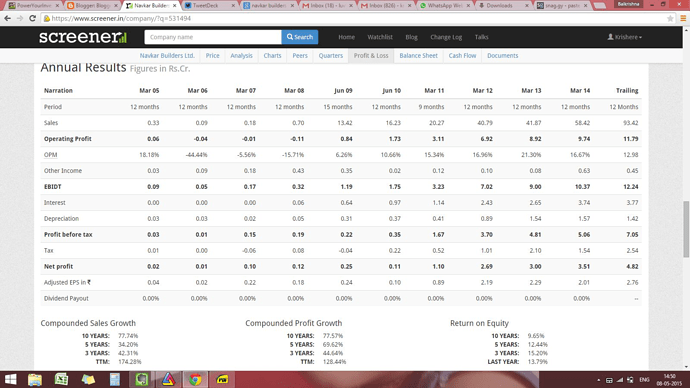Reload the screener.in page
The image size is (690, 388).
tap(32, 18)
